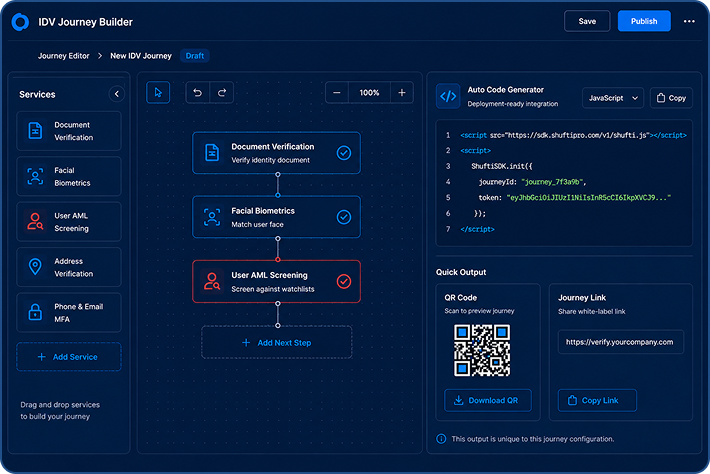Click the red connector dot above AML Screening node

(x=278, y=259)
